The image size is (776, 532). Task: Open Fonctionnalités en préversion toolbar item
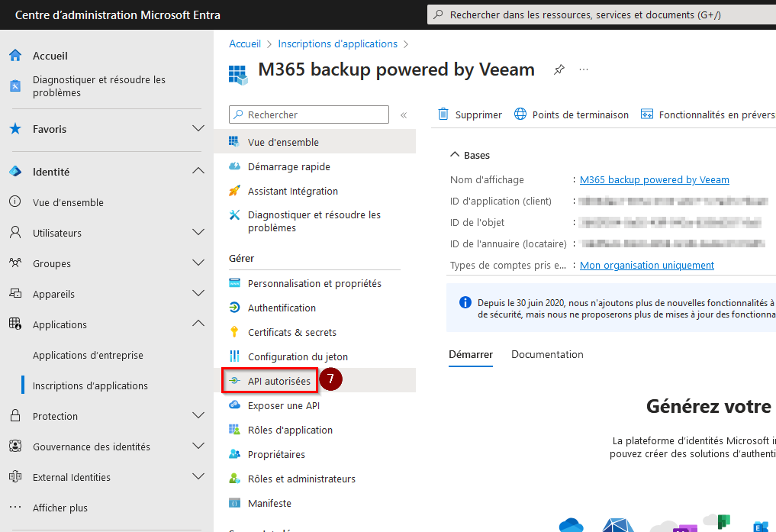tap(707, 114)
